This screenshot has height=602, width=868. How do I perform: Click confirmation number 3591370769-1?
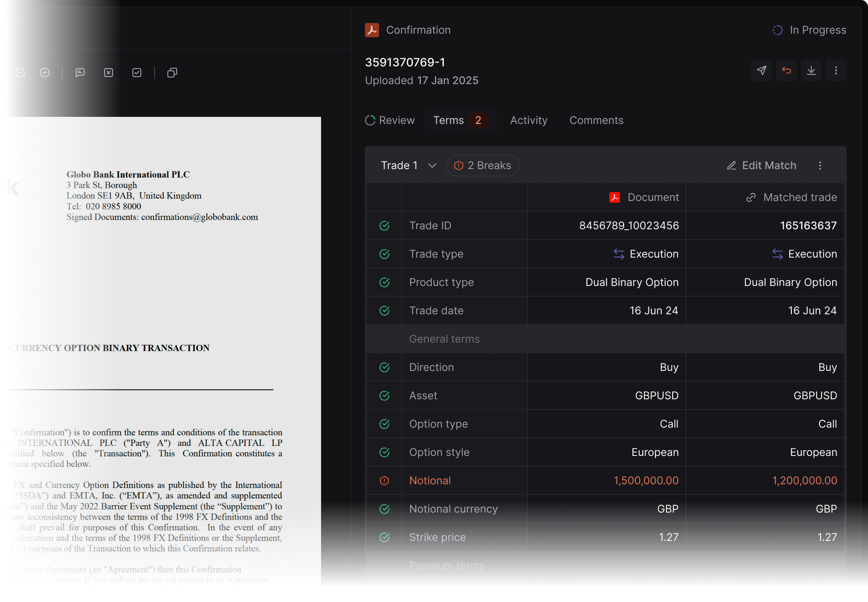click(405, 62)
